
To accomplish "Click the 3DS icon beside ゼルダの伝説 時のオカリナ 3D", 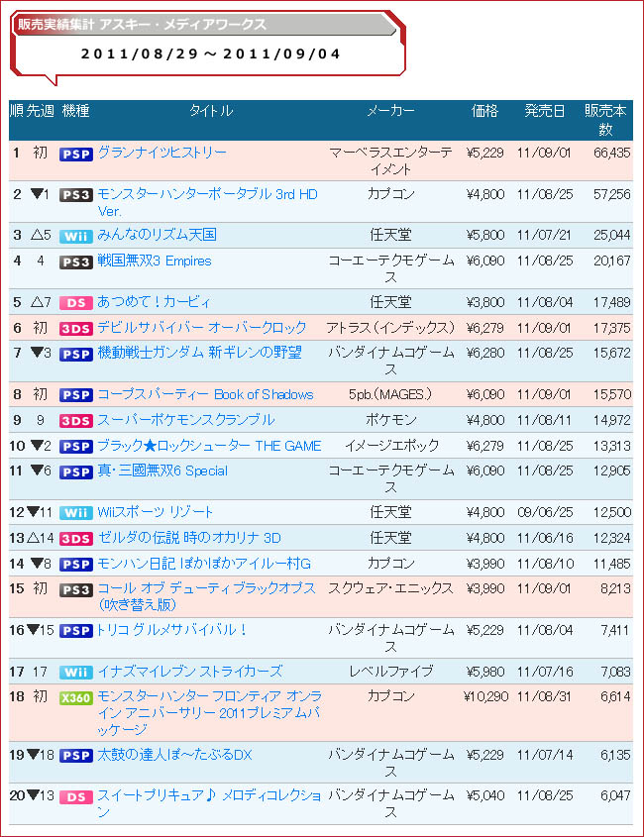I will coord(76,539).
